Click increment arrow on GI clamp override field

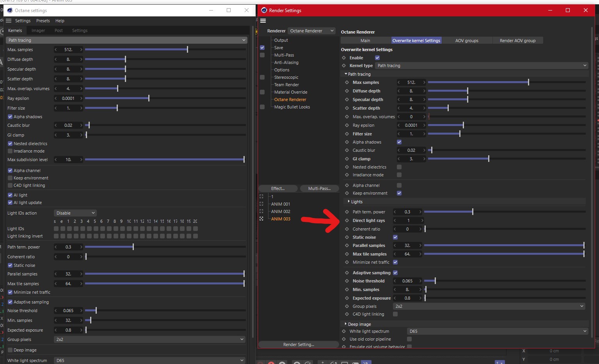click(x=424, y=159)
